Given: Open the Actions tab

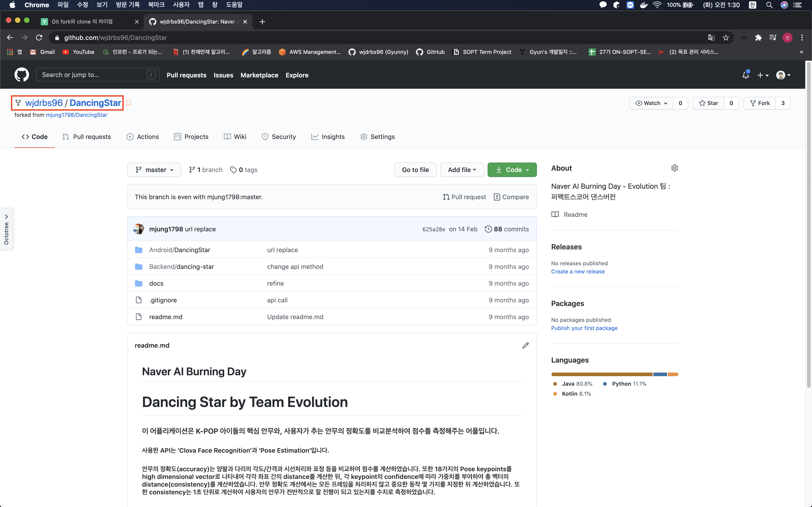Looking at the screenshot, I should [143, 137].
